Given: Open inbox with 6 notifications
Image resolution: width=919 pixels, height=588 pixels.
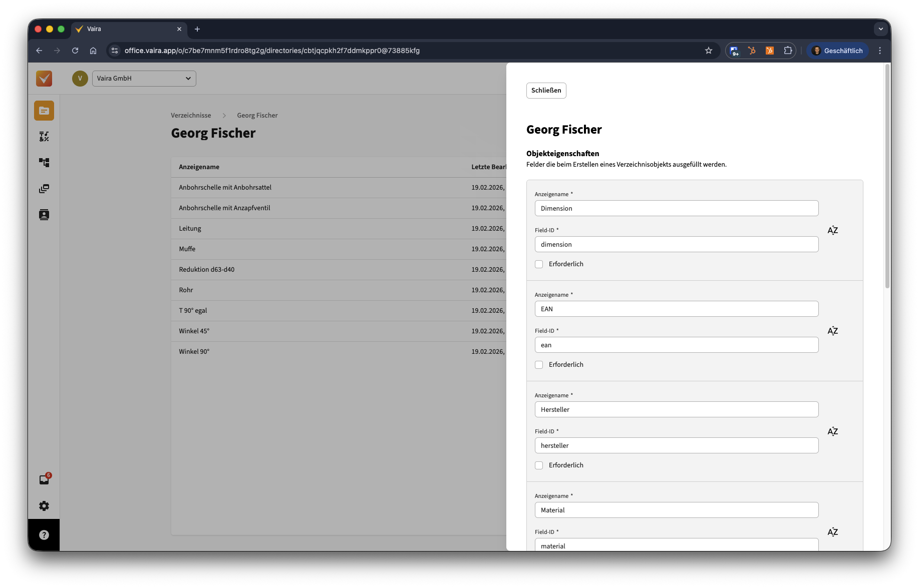Looking at the screenshot, I should [44, 479].
